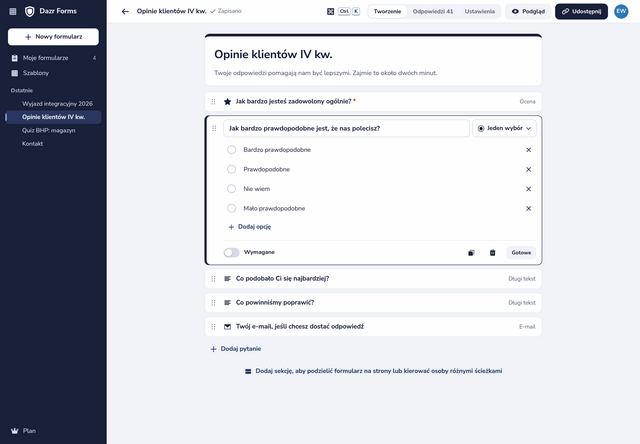Click the "Dodaj opcję" link
The width and height of the screenshot is (640, 444).
coord(249,226)
